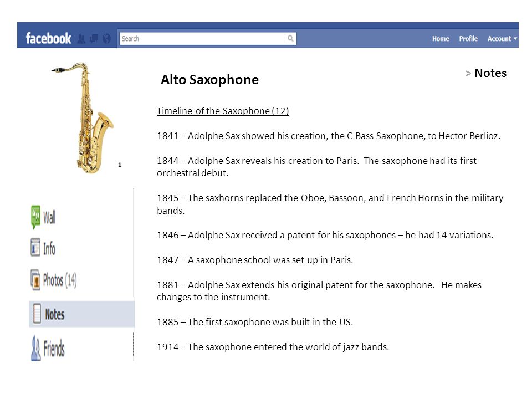
Task: Click the Timeline of the Saxophone link
Action: point(223,111)
